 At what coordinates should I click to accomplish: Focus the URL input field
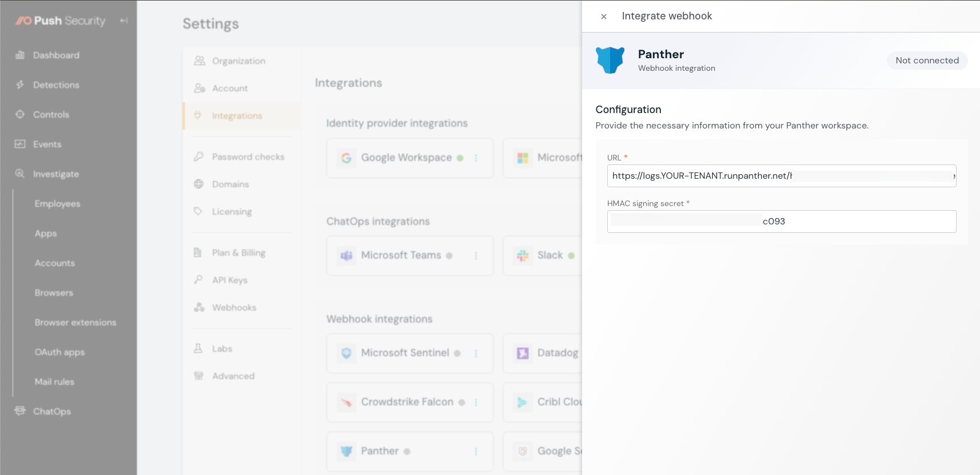click(781, 176)
